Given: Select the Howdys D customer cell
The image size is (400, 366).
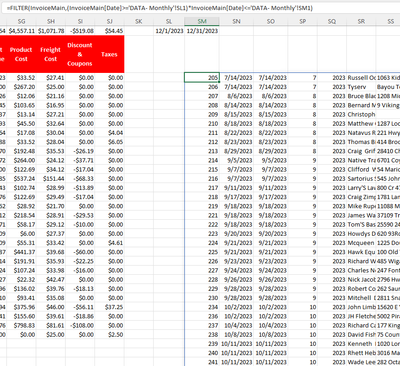Looking at the screenshot, I should (x=361, y=234).
